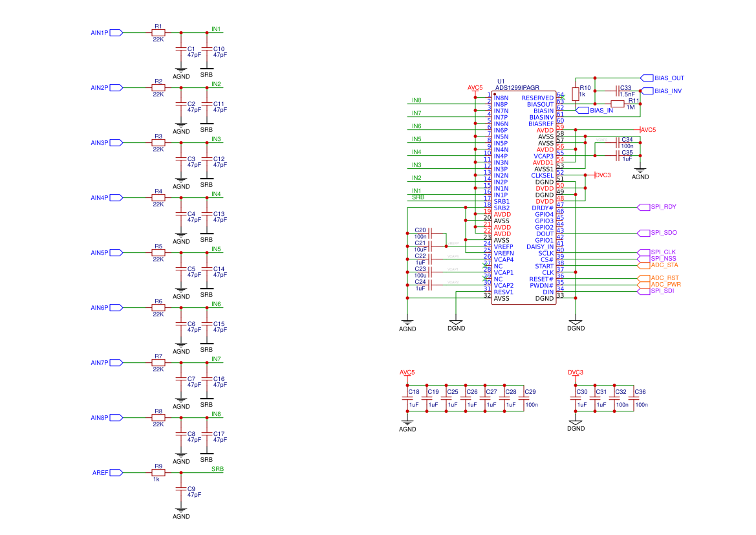The width and height of the screenshot is (756, 535).
Task: Click the SPI_RDY port connector
Action: 643,207
